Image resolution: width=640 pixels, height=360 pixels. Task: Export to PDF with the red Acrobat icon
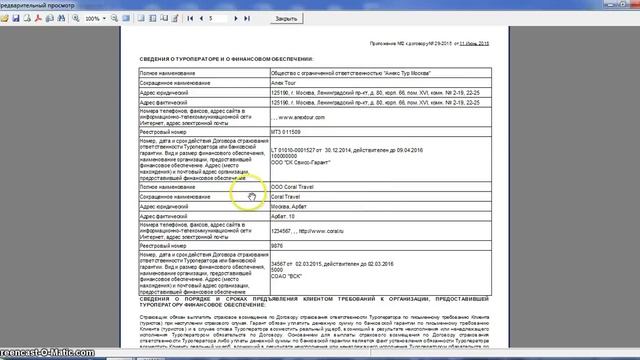[x=38, y=18]
